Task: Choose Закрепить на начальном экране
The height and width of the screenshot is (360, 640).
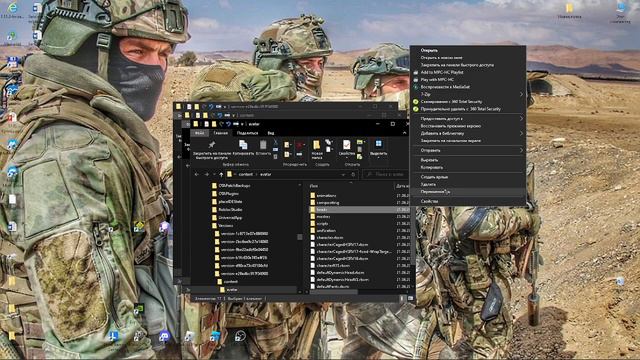Action: (451, 141)
